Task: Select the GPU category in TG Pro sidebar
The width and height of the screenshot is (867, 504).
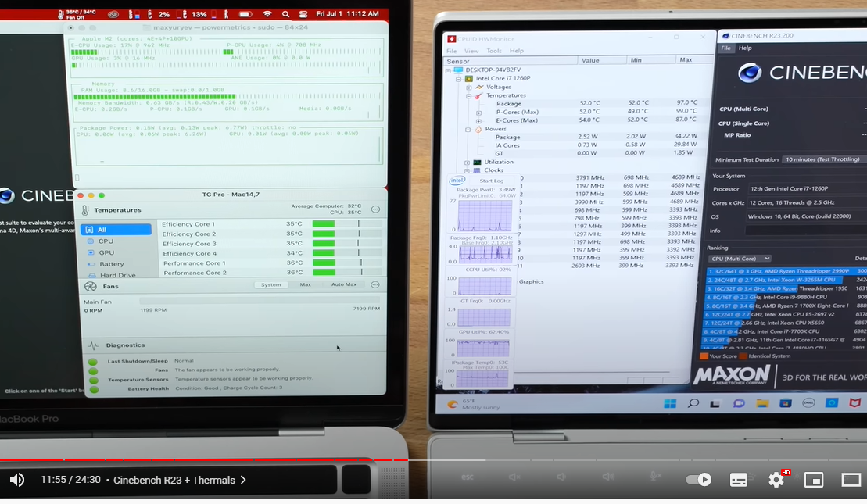Action: pyautogui.click(x=106, y=252)
